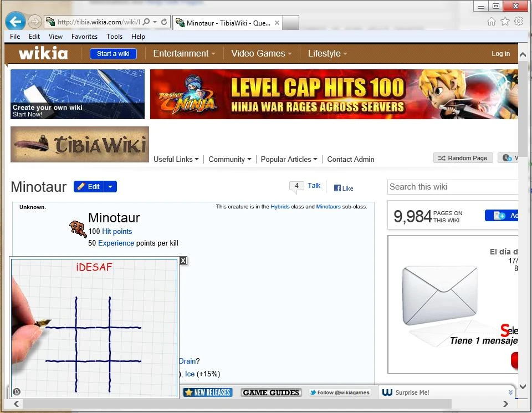
Task: Open the Edit button dropdown arrow
Action: pos(110,187)
